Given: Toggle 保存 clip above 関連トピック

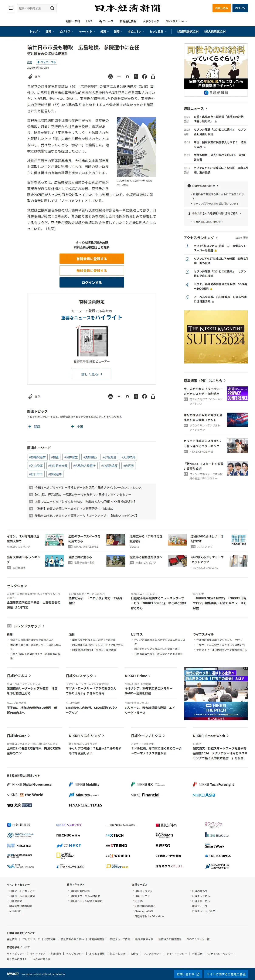Looking at the screenshot, I should click(x=34, y=396).
